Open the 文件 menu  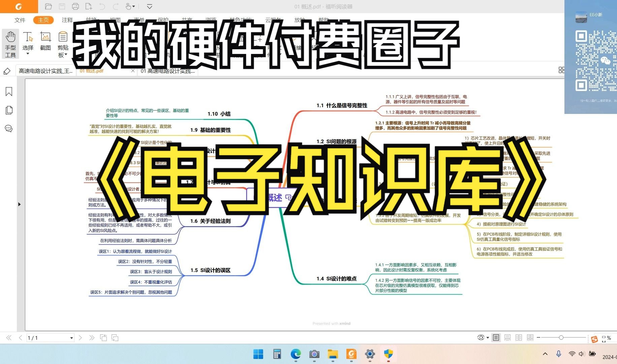click(20, 20)
